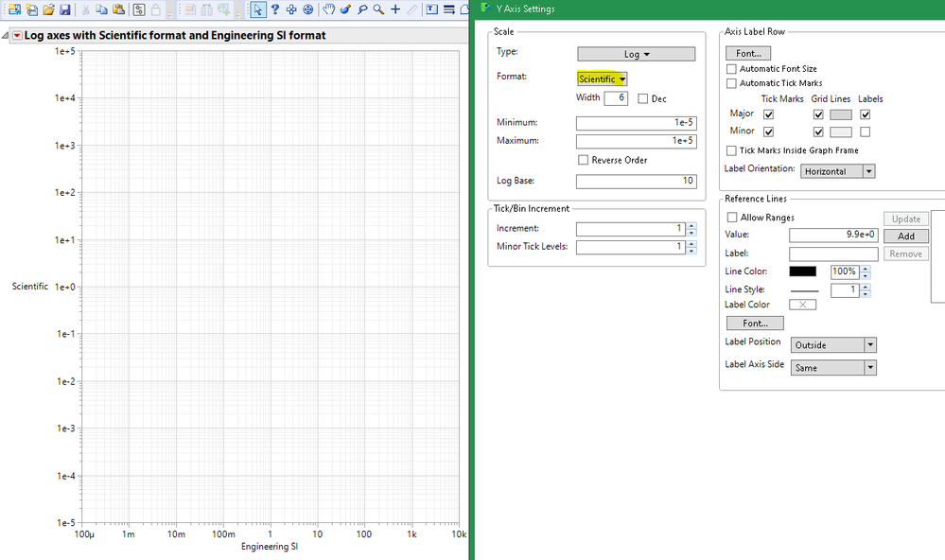This screenshot has height=560, width=945.
Task: Click the black Line Color swatch
Action: tap(803, 271)
